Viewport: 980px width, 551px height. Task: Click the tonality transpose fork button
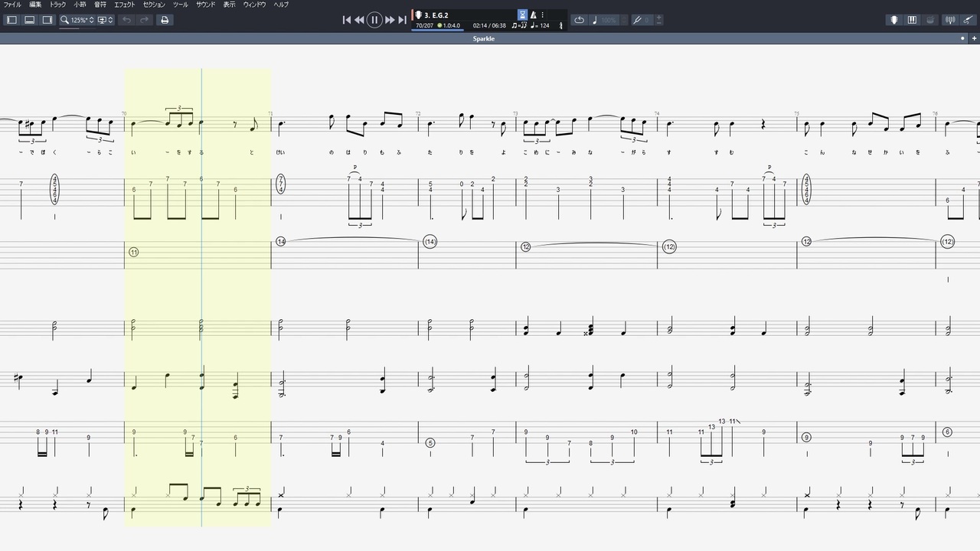coord(642,20)
